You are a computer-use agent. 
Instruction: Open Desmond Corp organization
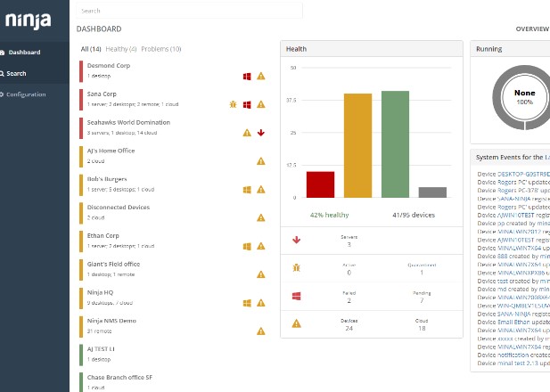pos(109,66)
